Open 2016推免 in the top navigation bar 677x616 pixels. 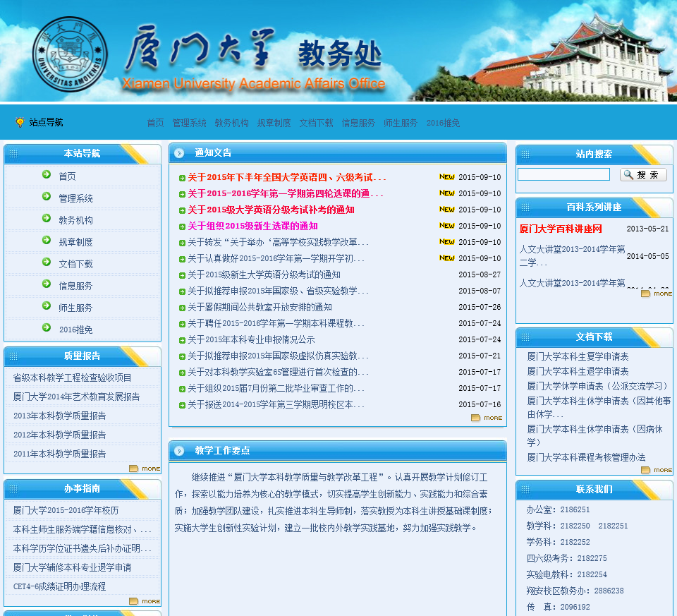click(443, 123)
